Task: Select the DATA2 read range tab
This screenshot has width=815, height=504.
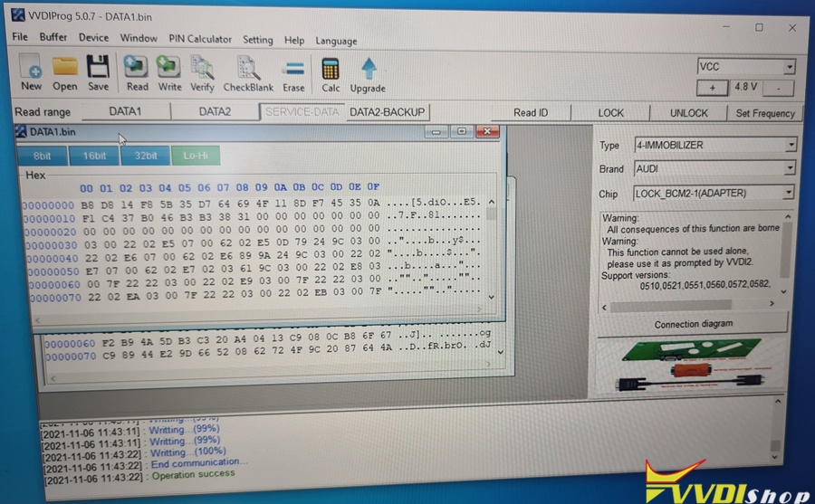Action: (215, 111)
